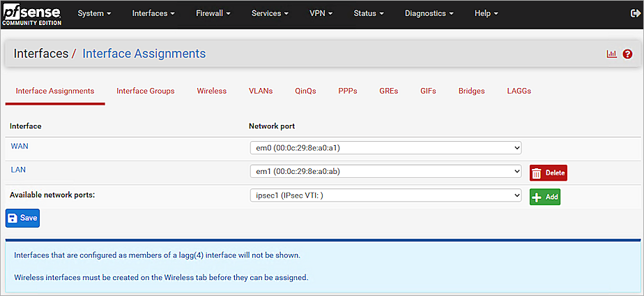Image resolution: width=644 pixels, height=296 pixels.
Task: Delete the LAN interface assignment
Action: pyautogui.click(x=548, y=173)
